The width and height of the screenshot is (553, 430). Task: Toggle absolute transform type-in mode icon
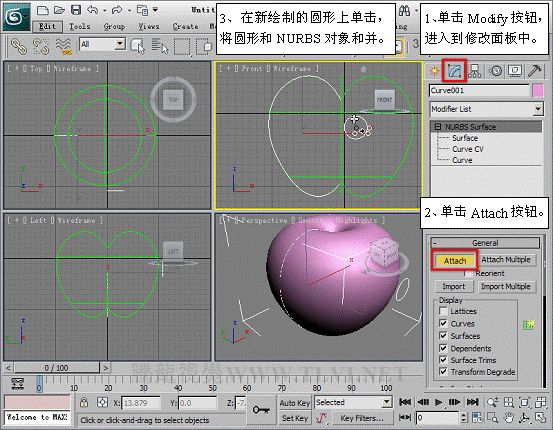coord(102,402)
